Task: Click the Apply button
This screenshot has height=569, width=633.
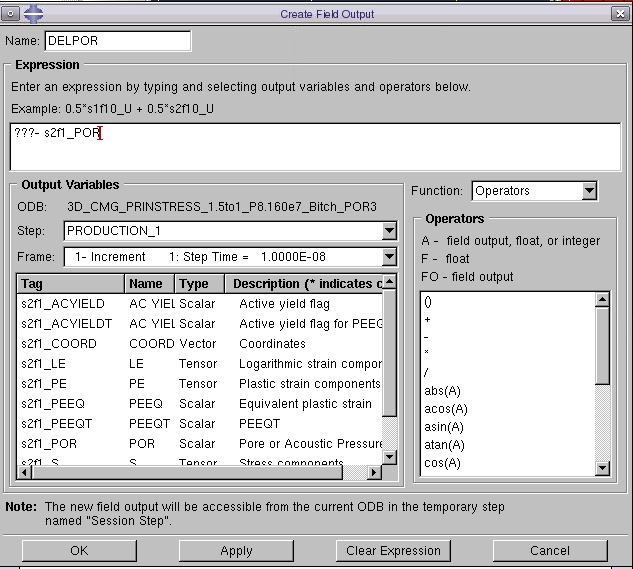Action: point(236,550)
